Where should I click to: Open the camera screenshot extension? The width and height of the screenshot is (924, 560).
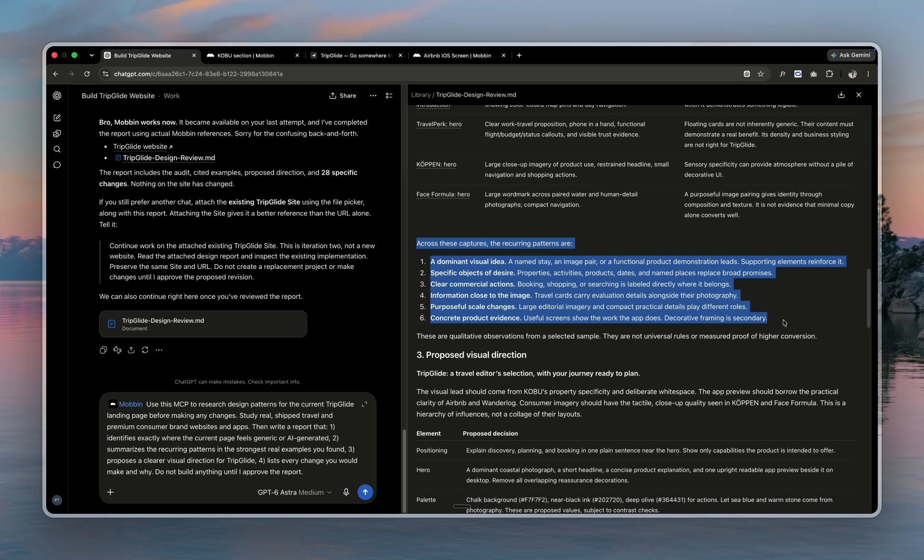[813, 74]
